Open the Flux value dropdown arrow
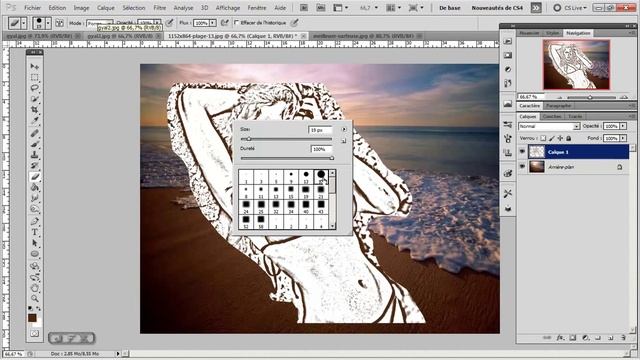Viewport: 640px width, 360px height. [213, 23]
